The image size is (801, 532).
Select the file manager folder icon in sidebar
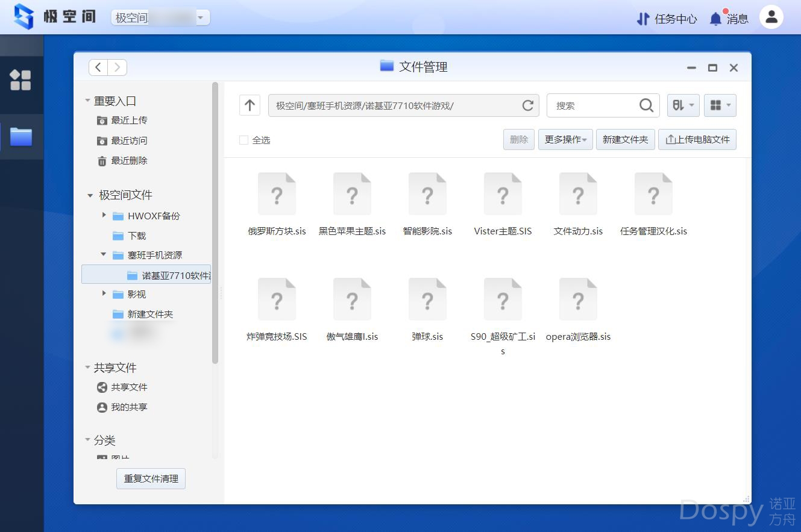point(20,137)
